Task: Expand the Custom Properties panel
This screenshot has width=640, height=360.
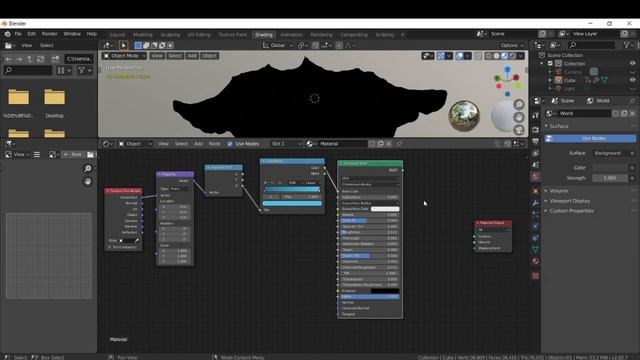Action: (571, 211)
